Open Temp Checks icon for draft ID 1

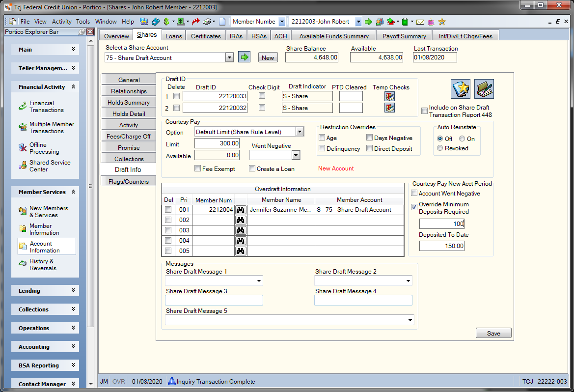(389, 96)
